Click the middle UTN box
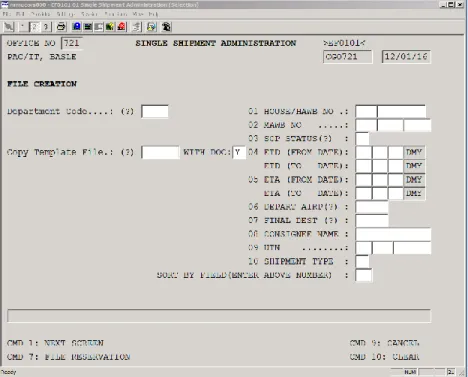Screen dimensions: 468x377 (383, 248)
